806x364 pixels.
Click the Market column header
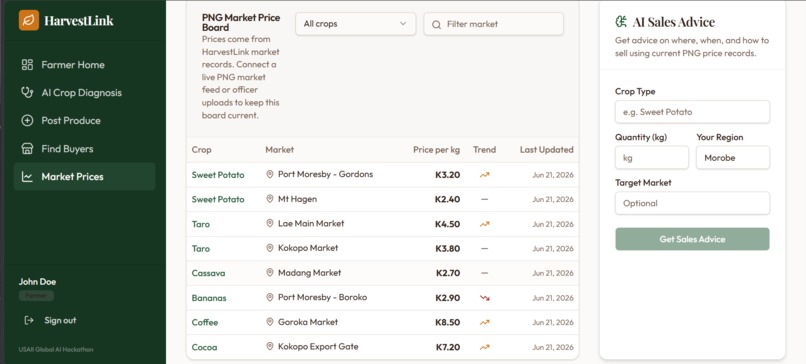click(280, 150)
